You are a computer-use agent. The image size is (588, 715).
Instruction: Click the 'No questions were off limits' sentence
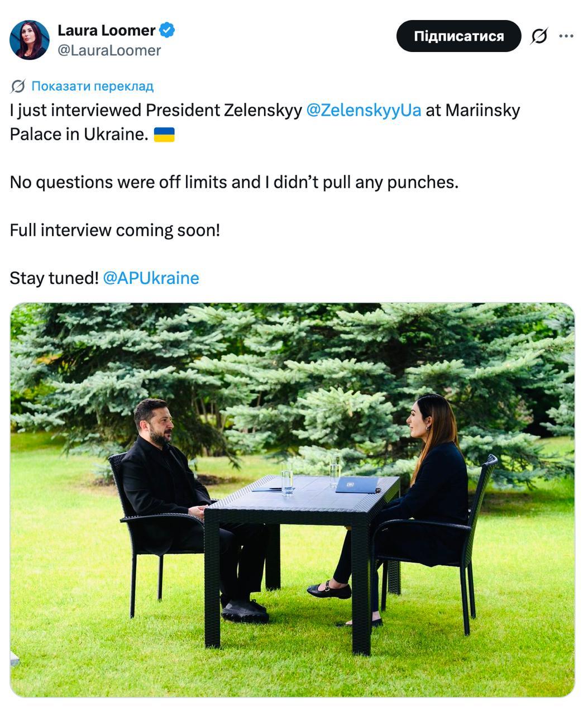(x=234, y=182)
